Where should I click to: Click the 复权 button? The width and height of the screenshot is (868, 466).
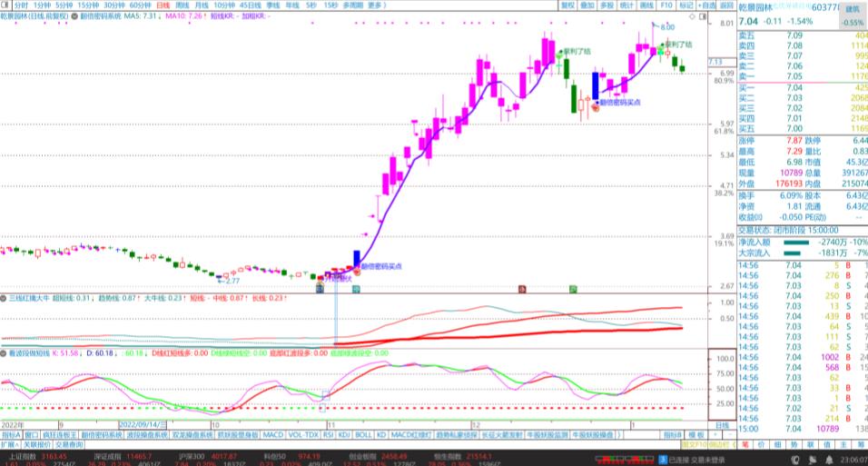(x=567, y=5)
